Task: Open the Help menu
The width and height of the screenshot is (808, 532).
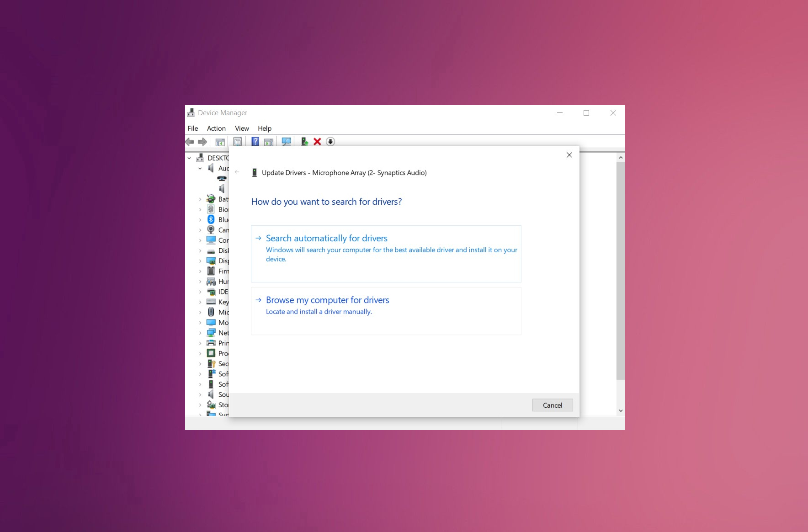Action: (265, 128)
